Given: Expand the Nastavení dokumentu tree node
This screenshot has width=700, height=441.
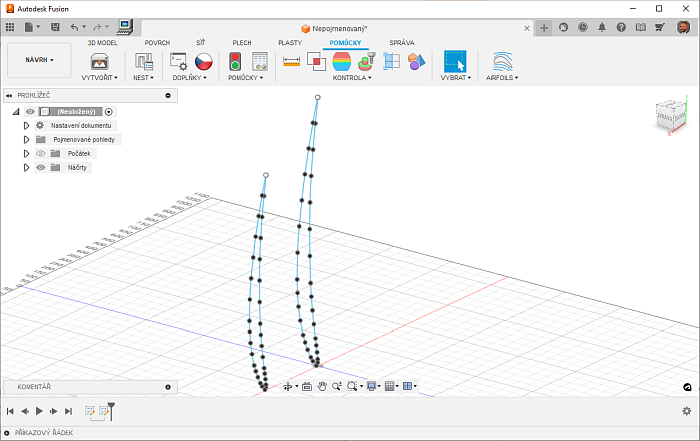Looking at the screenshot, I should click(x=26, y=126).
